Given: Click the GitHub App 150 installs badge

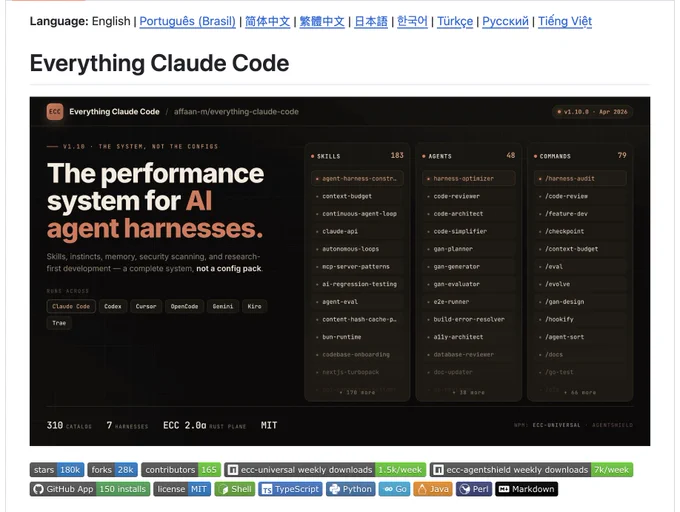Looking at the screenshot, I should click(x=90, y=489).
